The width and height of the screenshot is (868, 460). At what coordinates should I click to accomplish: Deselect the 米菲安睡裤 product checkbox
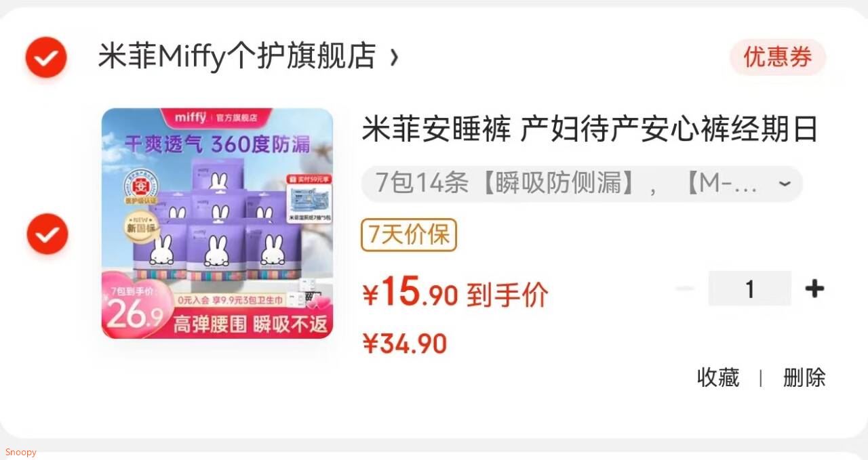tap(47, 234)
